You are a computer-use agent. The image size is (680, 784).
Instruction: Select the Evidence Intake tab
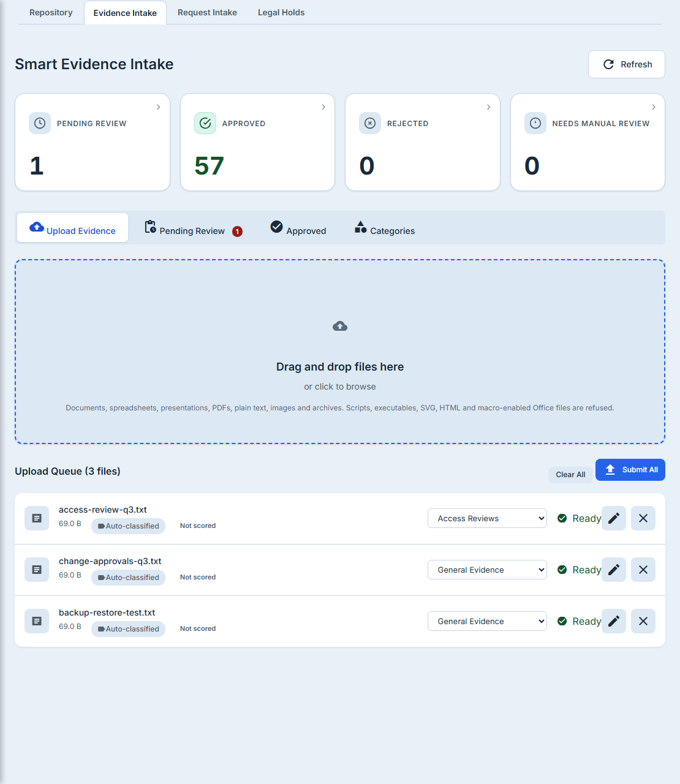pos(125,13)
